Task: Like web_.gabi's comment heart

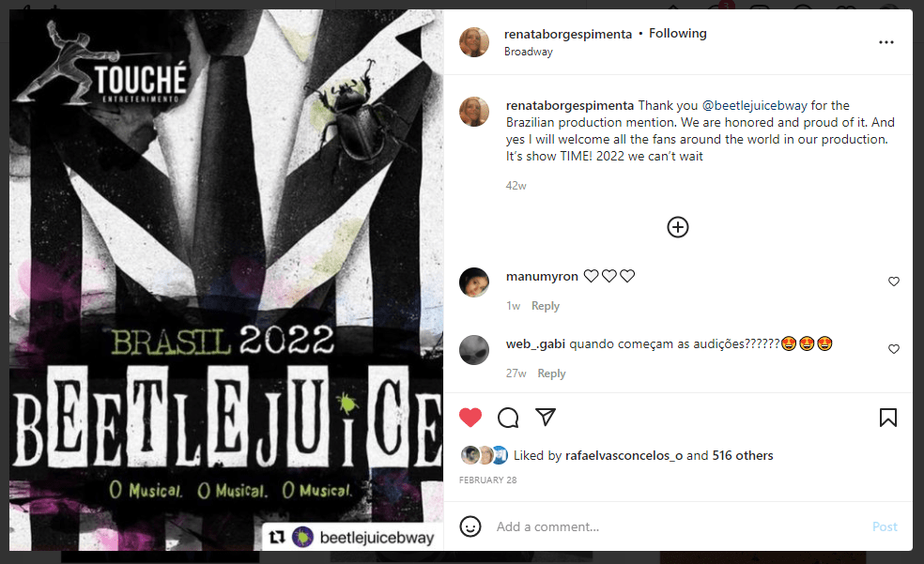Action: [x=894, y=349]
